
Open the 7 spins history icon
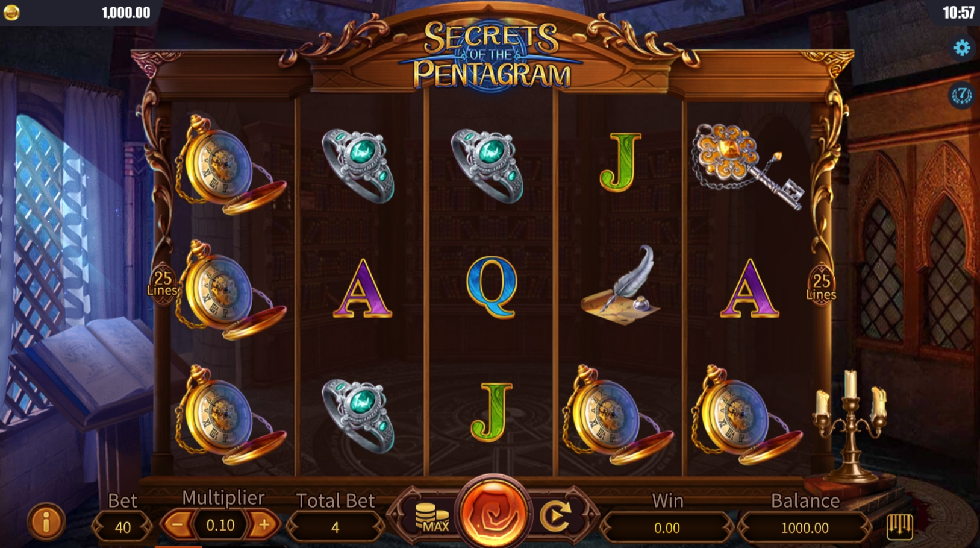pyautogui.click(x=962, y=95)
